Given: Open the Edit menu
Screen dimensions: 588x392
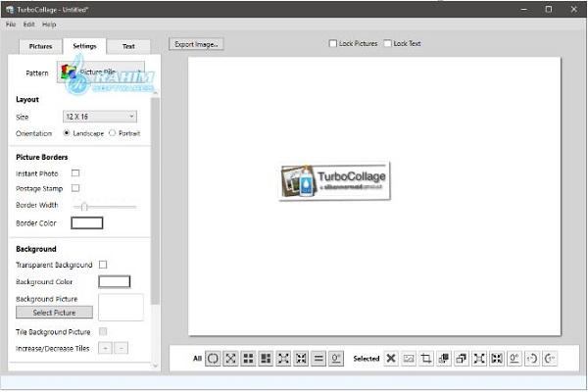Looking at the screenshot, I should click(28, 24).
